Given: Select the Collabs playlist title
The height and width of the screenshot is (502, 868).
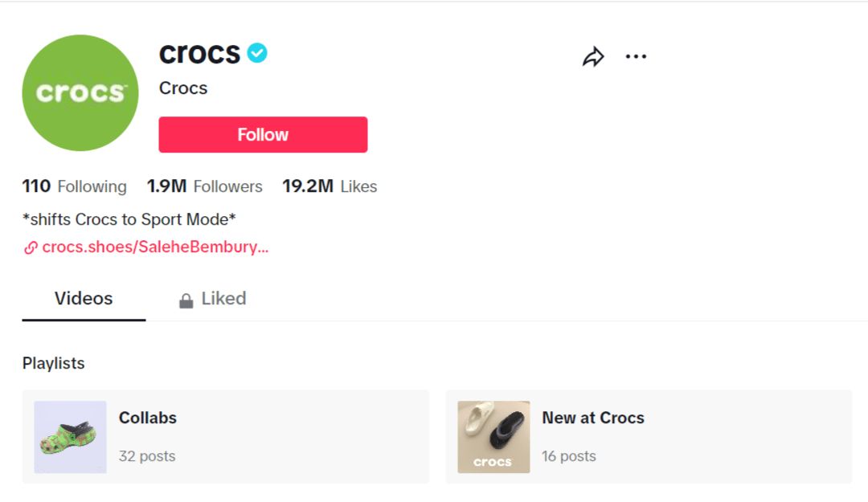Looking at the screenshot, I should point(148,418).
